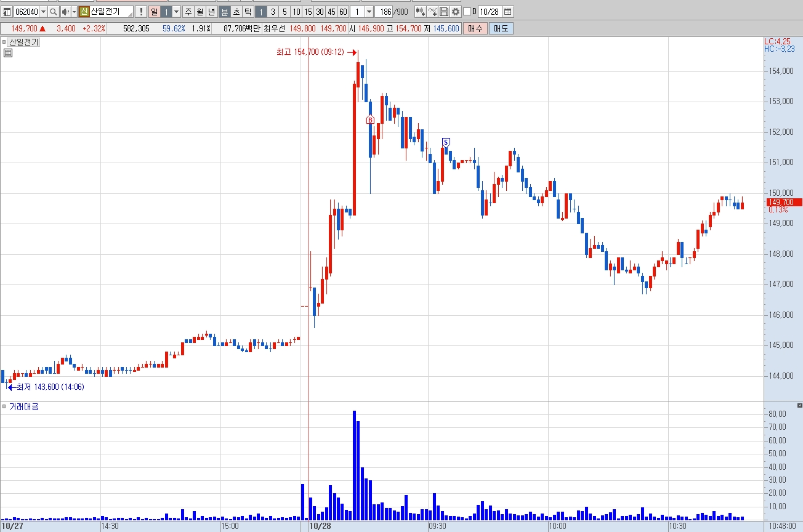
Task: Open the interval value dropdown after 60
Action: (369, 12)
